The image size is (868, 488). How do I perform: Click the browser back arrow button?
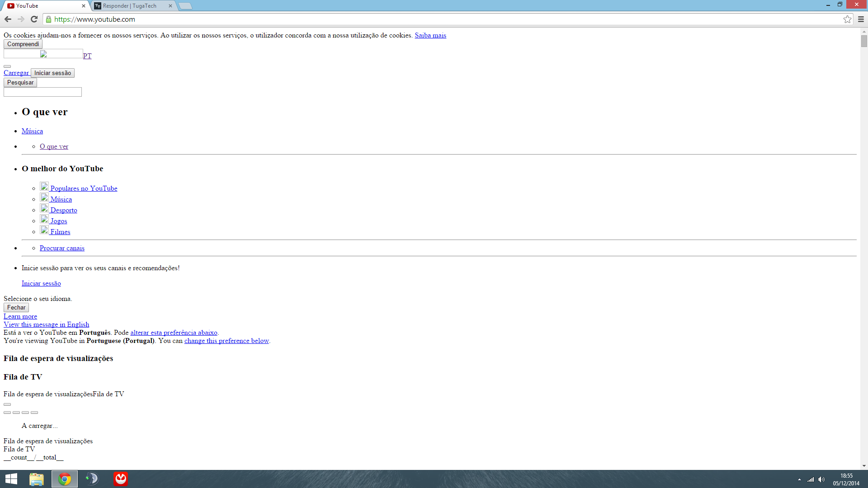point(8,19)
